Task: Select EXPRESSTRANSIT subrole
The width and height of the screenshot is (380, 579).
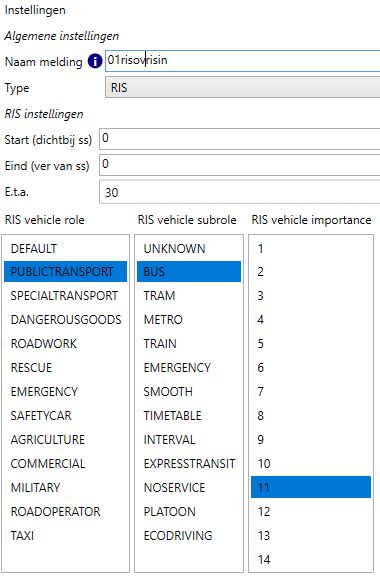Action: (189, 464)
